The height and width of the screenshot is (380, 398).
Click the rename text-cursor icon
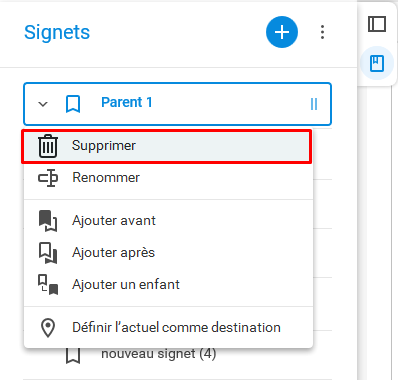[x=48, y=178]
